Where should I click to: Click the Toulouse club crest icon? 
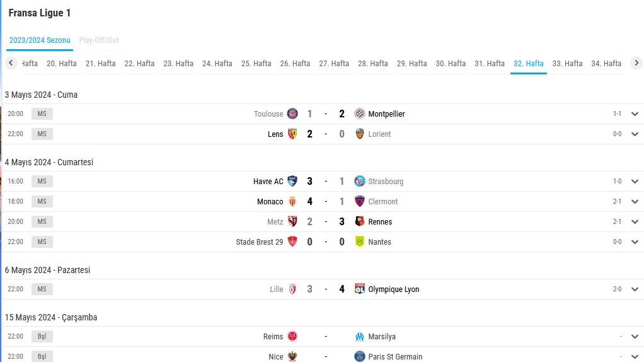(292, 114)
